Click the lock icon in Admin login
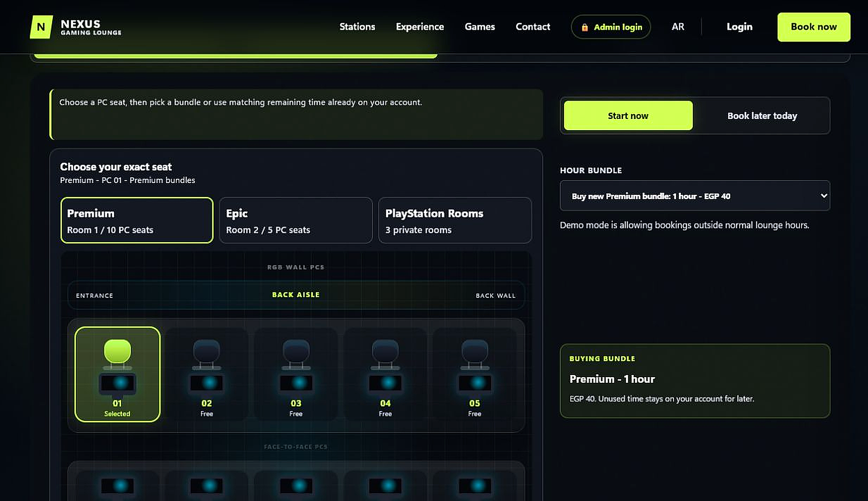The height and width of the screenshot is (501, 868). pyautogui.click(x=585, y=27)
